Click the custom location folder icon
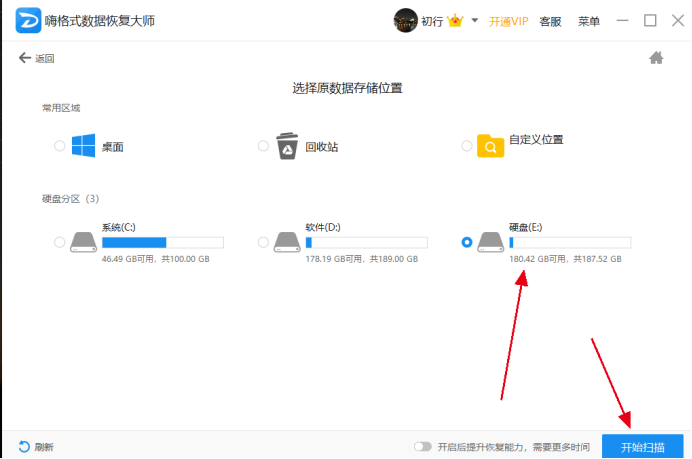The width and height of the screenshot is (692, 459). click(x=490, y=146)
